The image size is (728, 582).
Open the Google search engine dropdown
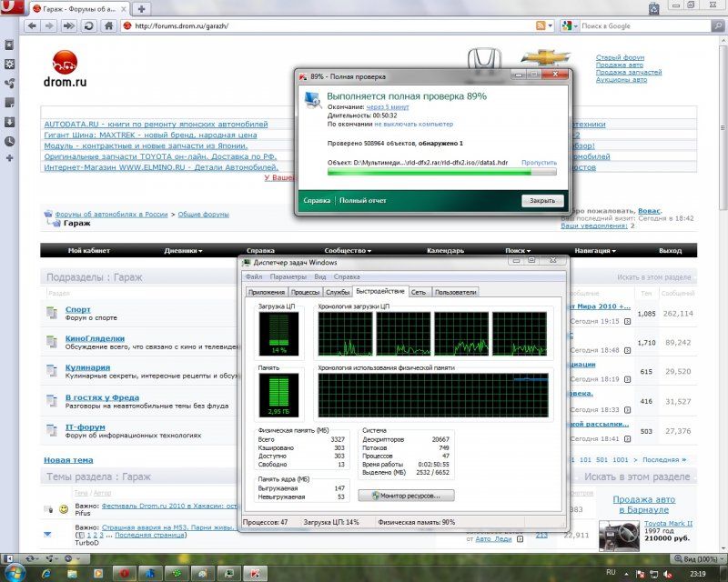(570, 26)
